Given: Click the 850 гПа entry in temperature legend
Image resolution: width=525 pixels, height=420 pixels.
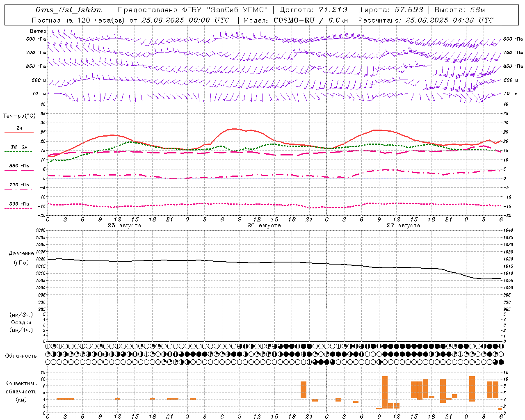Looking at the screenshot, I should point(19,166).
